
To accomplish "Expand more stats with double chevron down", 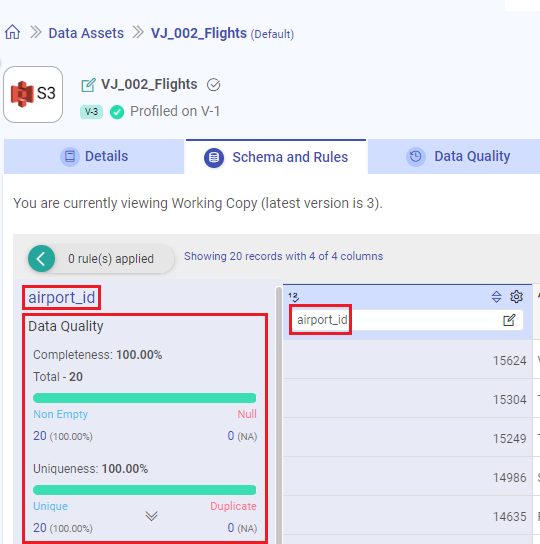I will [x=151, y=516].
